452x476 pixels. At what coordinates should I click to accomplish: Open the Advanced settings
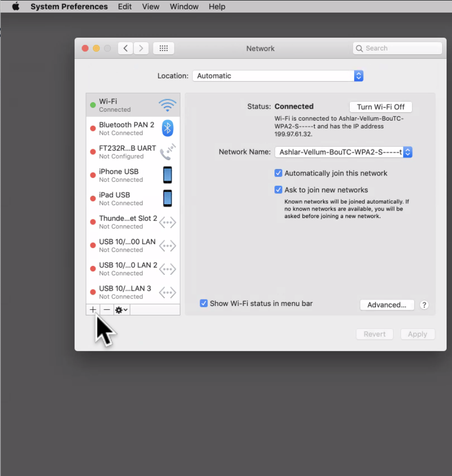pos(387,304)
